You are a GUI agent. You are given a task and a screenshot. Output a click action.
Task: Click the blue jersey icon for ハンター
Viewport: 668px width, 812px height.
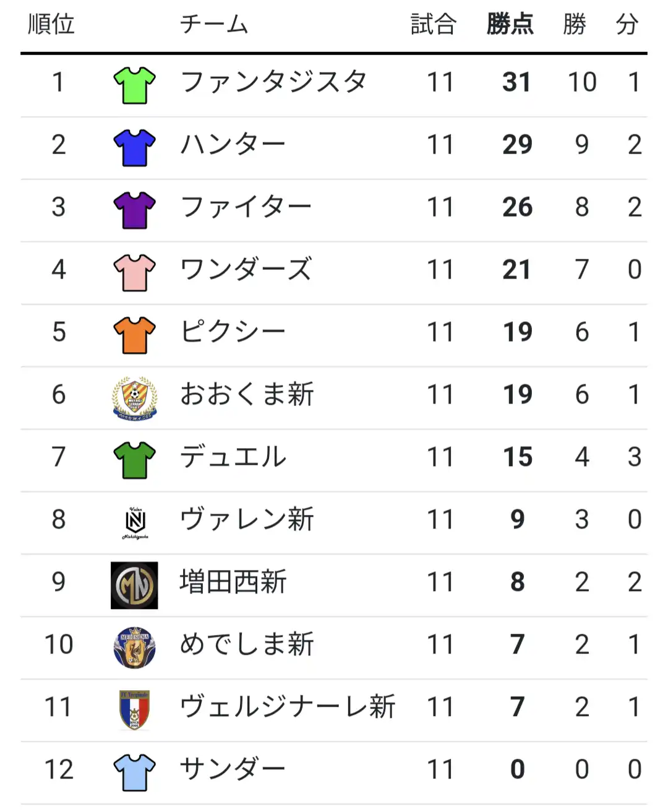tap(134, 148)
